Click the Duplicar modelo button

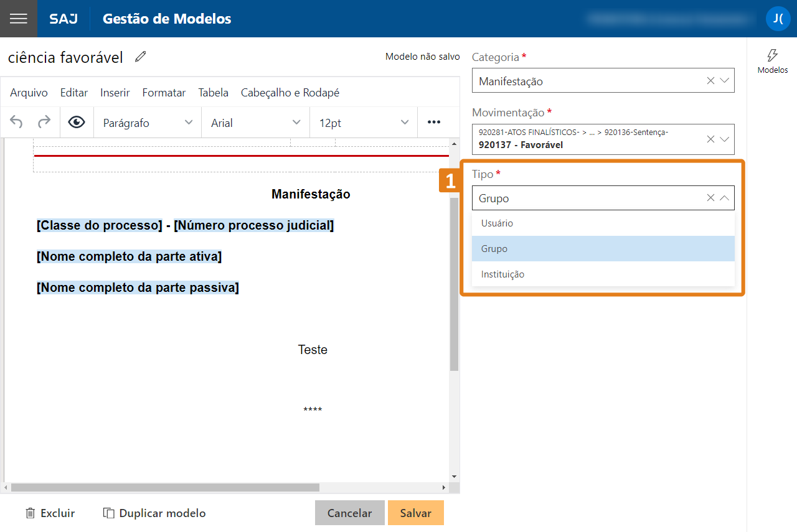click(154, 513)
